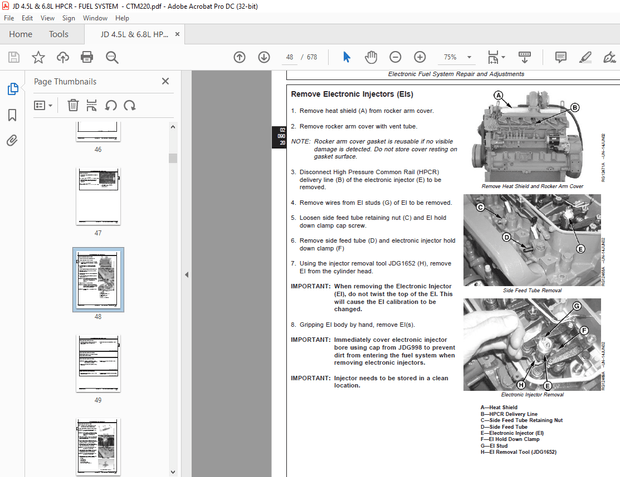This screenshot has height=477, width=620.
Task: Switch to the Home tab
Action: pyautogui.click(x=21, y=34)
